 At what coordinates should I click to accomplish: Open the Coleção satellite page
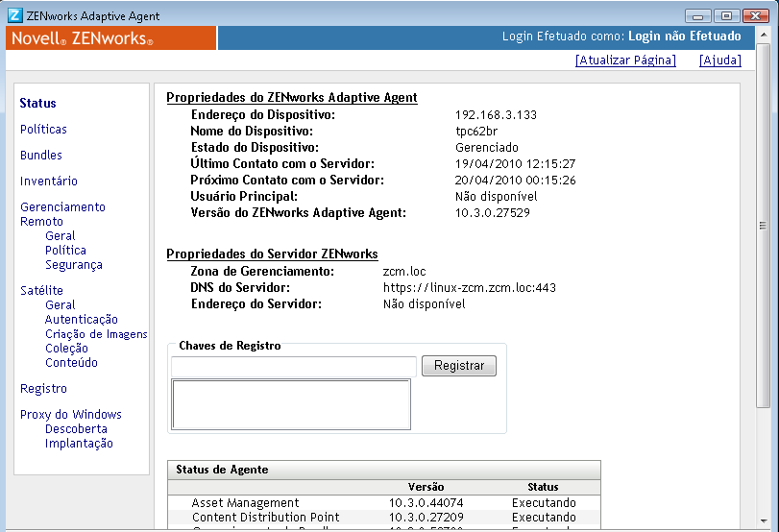tap(66, 349)
